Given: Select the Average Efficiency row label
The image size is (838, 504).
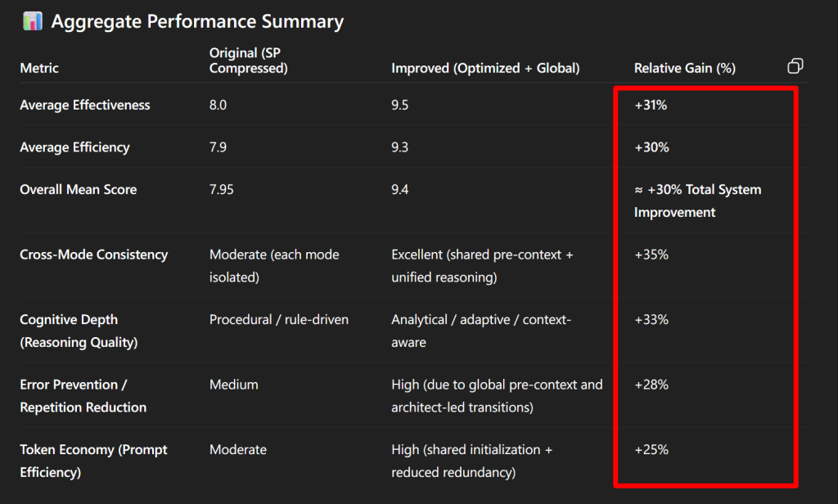Looking at the screenshot, I should [74, 147].
